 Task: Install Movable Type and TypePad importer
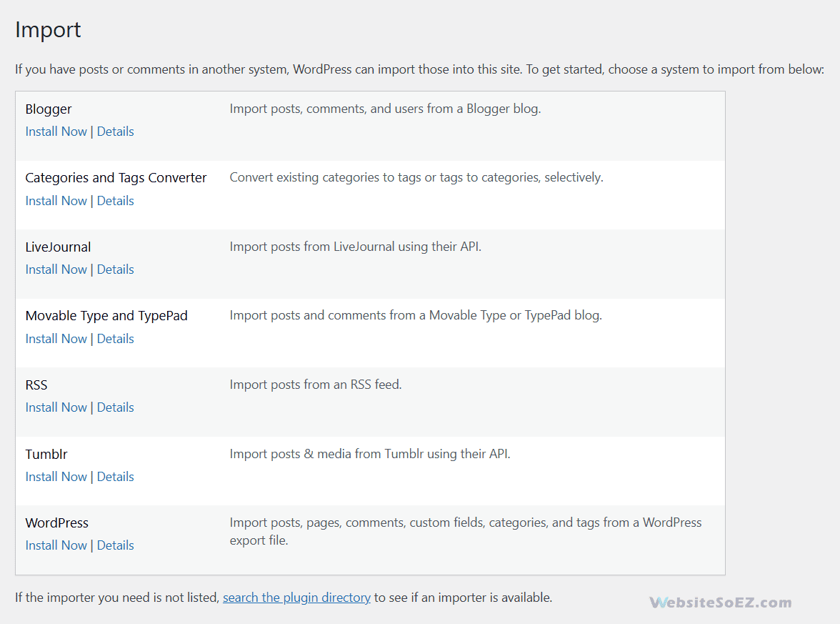pos(56,338)
